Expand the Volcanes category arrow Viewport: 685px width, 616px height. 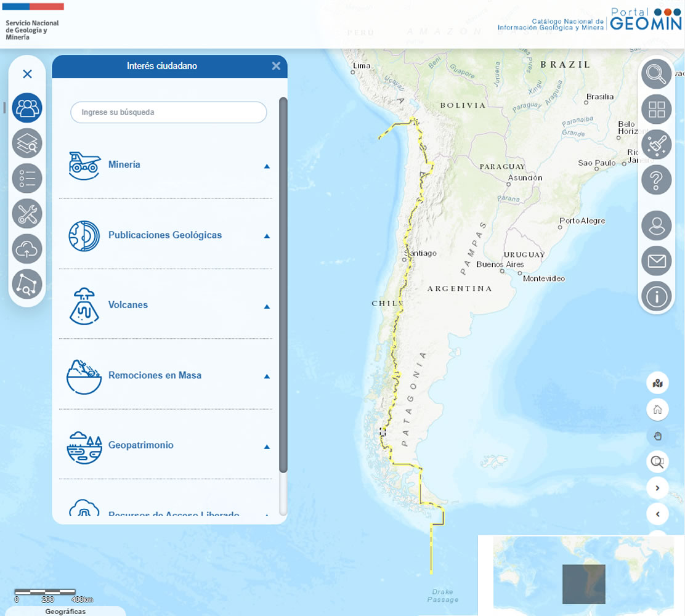(x=267, y=306)
